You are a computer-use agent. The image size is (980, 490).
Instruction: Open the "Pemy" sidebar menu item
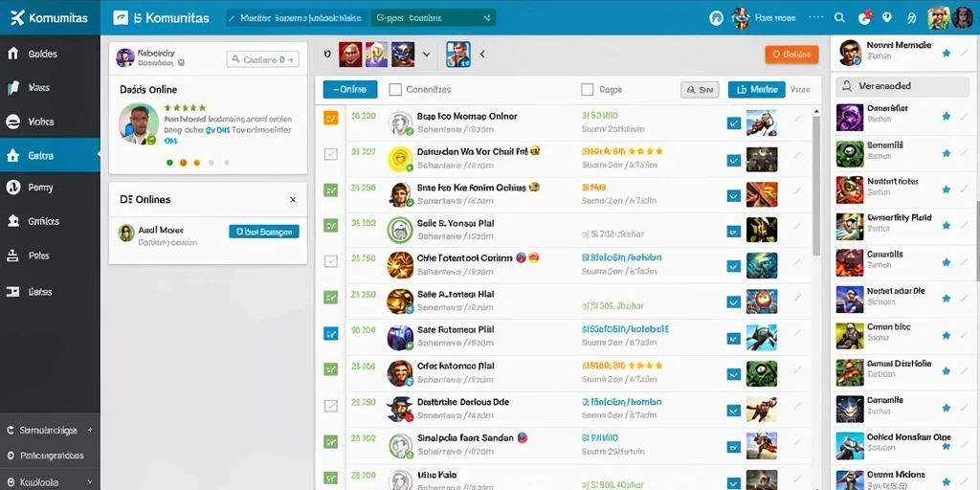[x=50, y=188]
